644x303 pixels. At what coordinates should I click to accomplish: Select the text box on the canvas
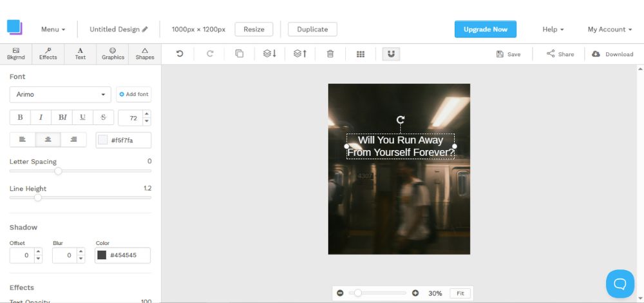(x=401, y=146)
